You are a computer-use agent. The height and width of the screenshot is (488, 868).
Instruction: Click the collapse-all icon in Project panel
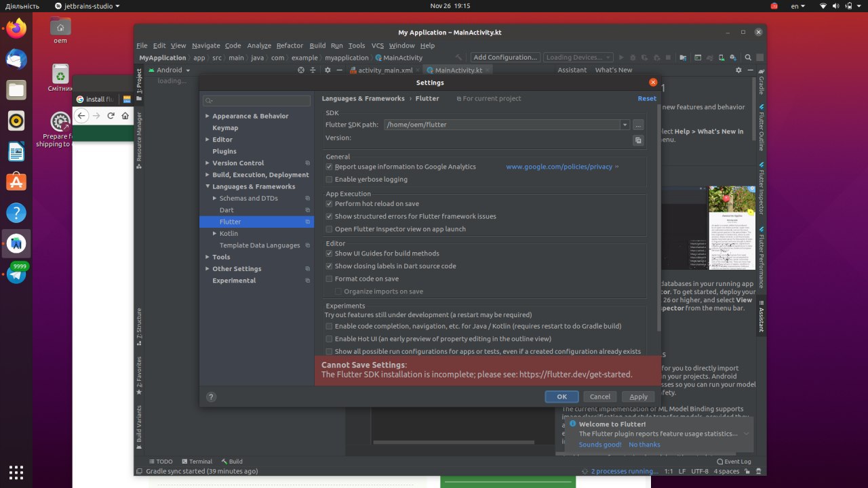click(x=313, y=70)
